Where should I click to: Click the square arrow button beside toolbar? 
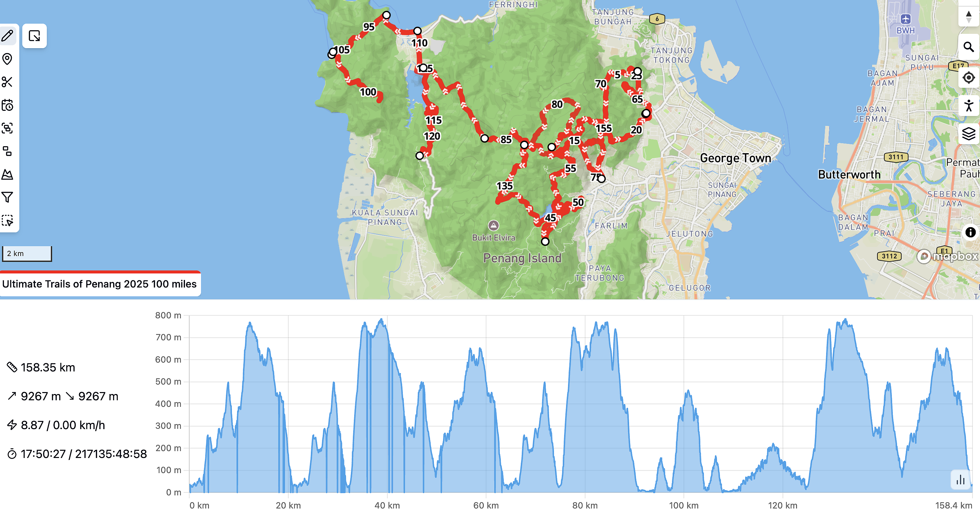click(34, 36)
